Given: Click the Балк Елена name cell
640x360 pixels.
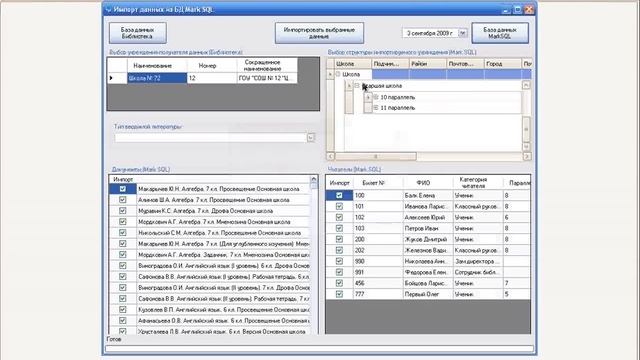Looking at the screenshot, I should coord(428,196).
